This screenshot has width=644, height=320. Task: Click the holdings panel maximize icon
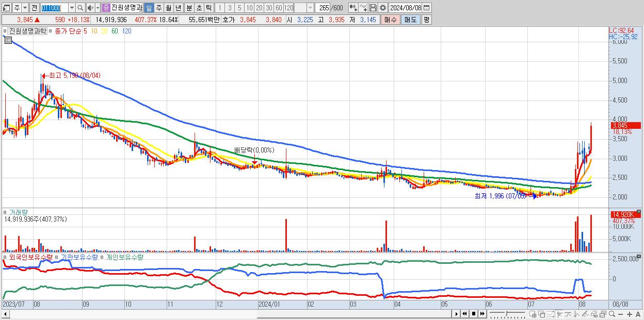[x=639, y=256]
